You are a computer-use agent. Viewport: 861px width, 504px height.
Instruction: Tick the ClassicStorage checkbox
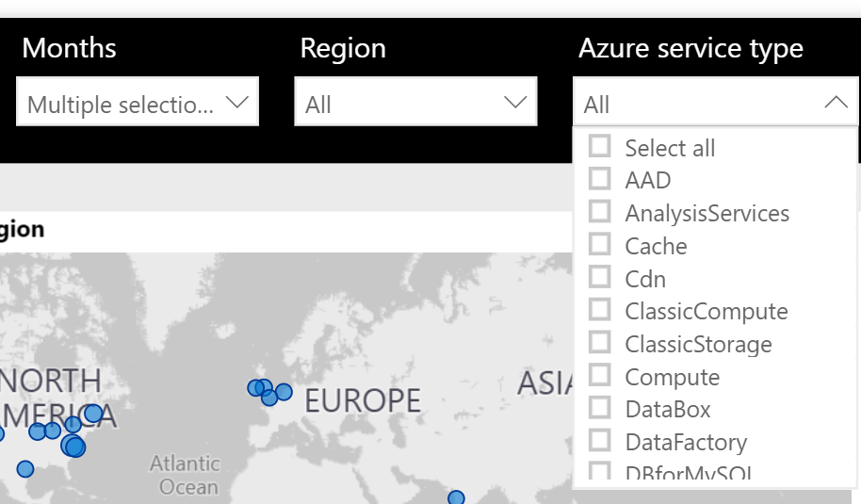pyautogui.click(x=599, y=343)
